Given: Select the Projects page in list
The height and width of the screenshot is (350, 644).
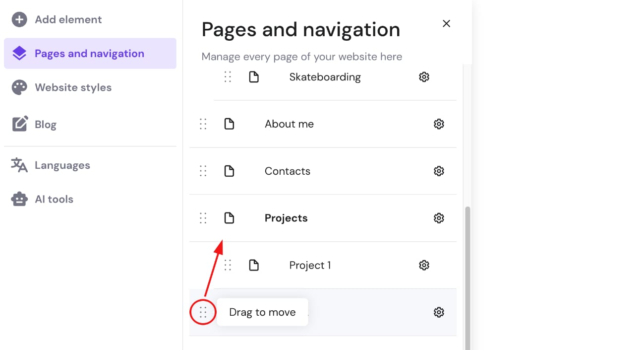Looking at the screenshot, I should (x=286, y=218).
